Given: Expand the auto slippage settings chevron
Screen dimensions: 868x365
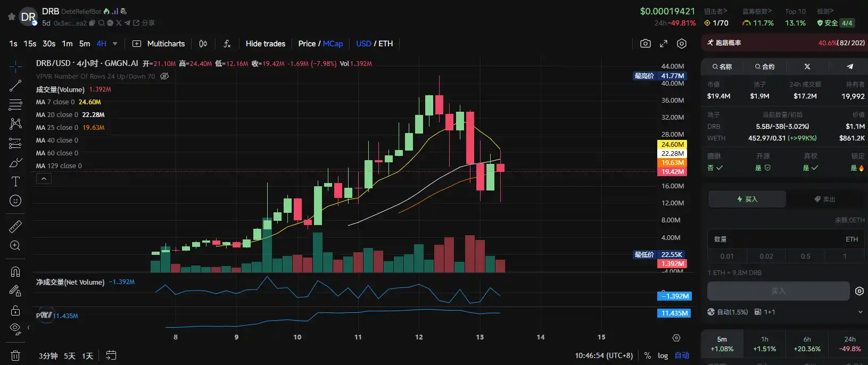Looking at the screenshot, I should 860,312.
